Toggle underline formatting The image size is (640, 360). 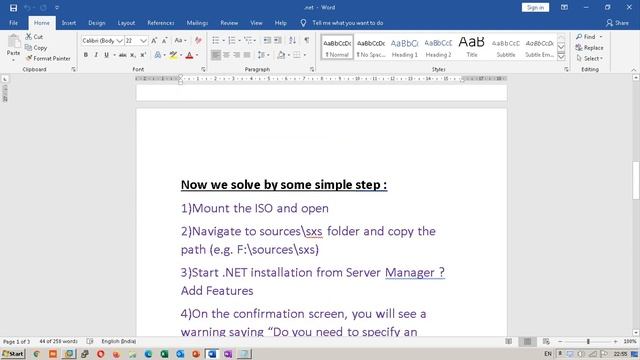click(106, 55)
